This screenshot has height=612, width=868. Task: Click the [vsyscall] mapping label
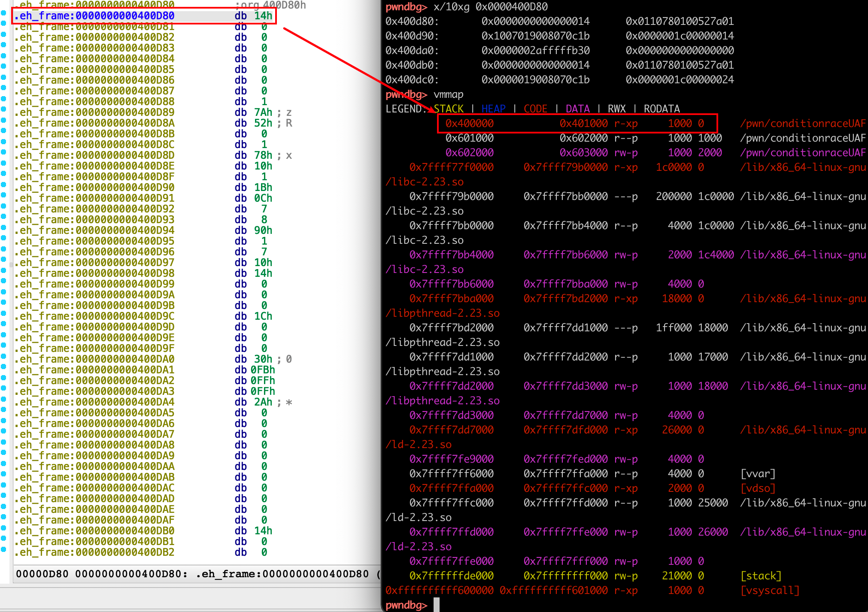pos(770,591)
